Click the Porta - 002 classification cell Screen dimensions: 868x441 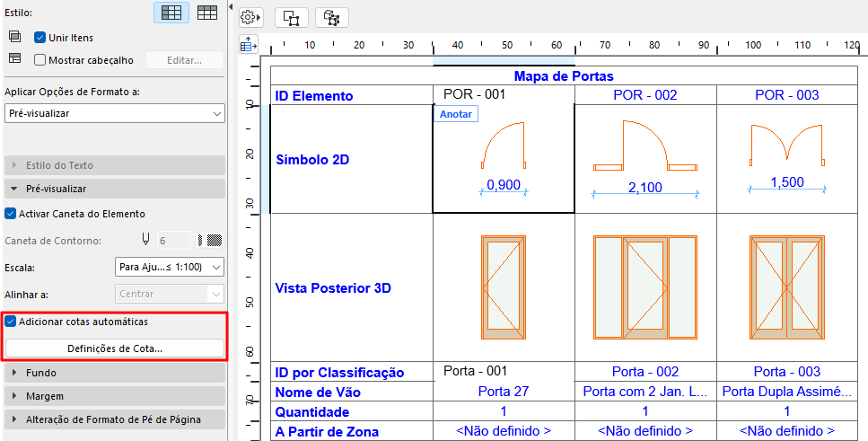click(x=645, y=372)
